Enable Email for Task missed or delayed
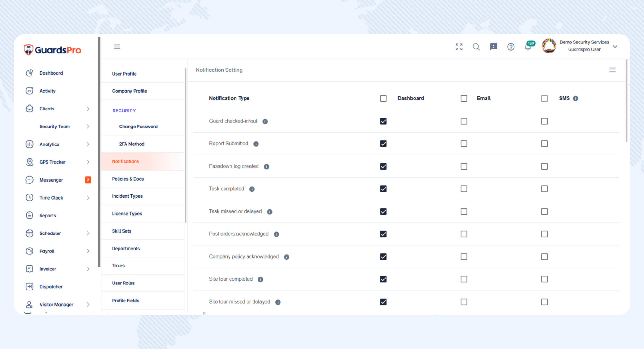644x349 pixels. pyautogui.click(x=464, y=211)
